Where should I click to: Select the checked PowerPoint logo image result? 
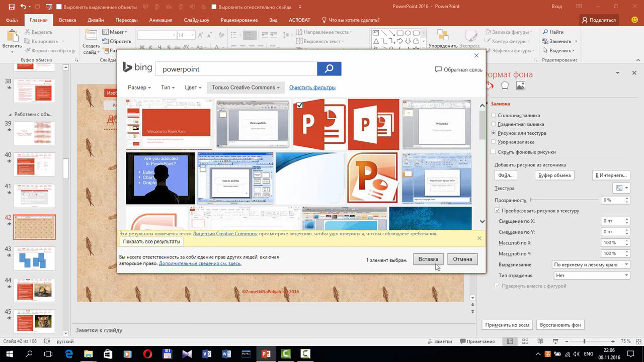pos(319,124)
